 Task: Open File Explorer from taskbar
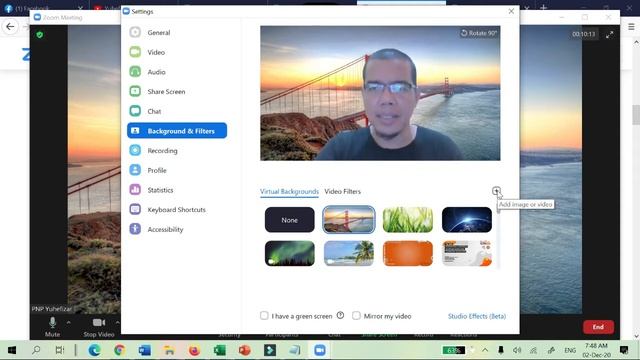coord(169,350)
